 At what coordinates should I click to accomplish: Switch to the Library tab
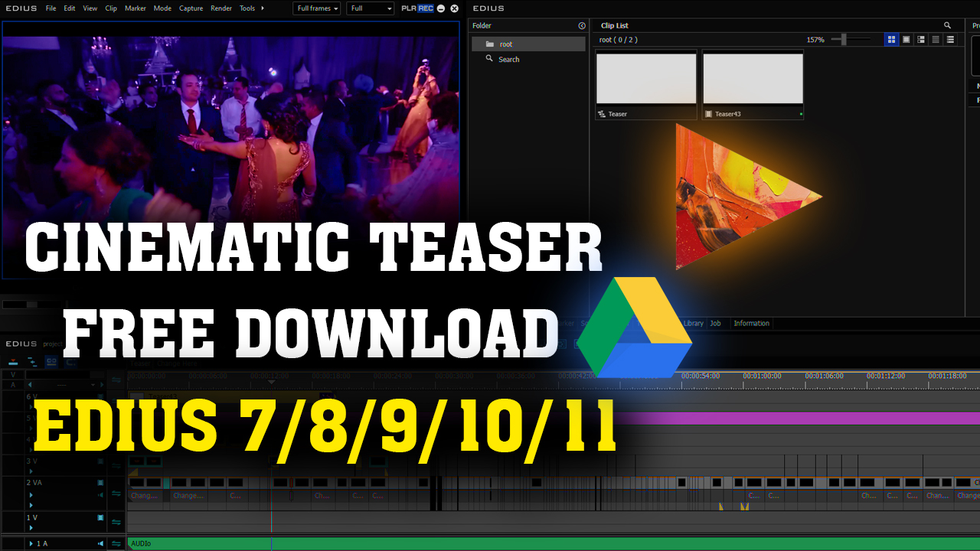693,324
